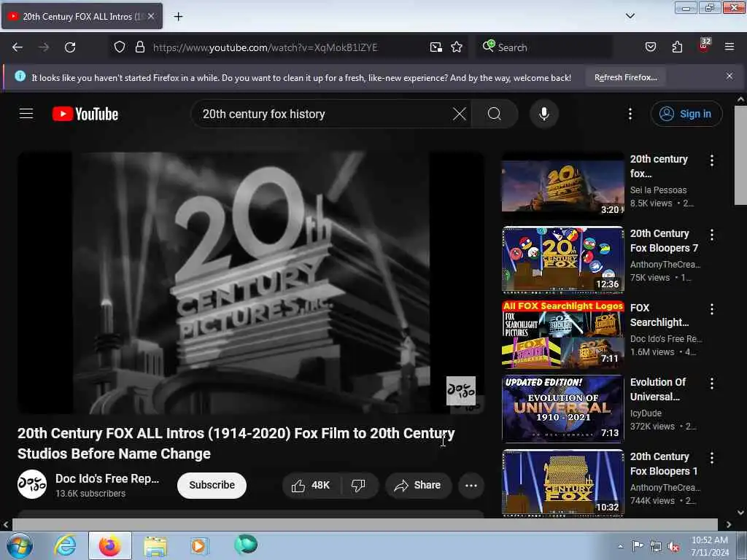
Task: Dismiss the Firefox refresh notification
Action: (x=729, y=76)
